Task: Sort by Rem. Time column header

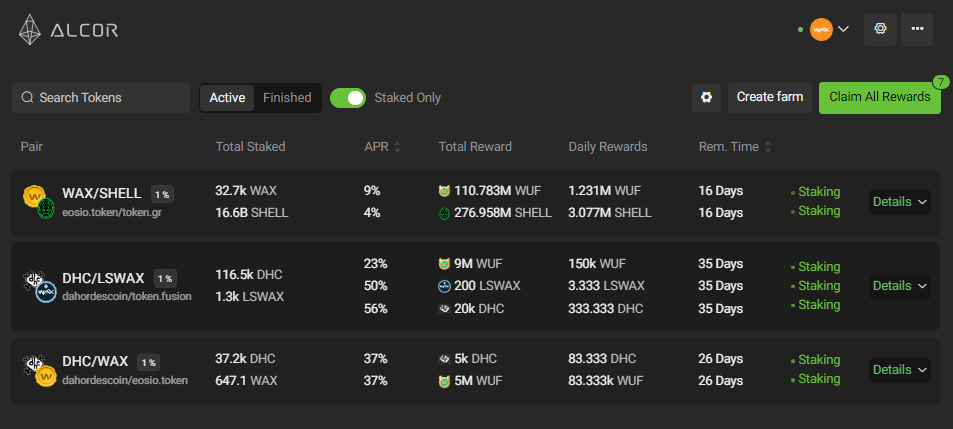Action: pyautogui.click(x=729, y=147)
